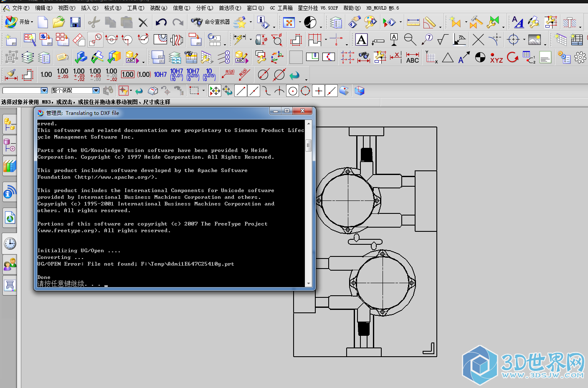Select the Section View tool
588x388 pixels.
click(x=112, y=40)
